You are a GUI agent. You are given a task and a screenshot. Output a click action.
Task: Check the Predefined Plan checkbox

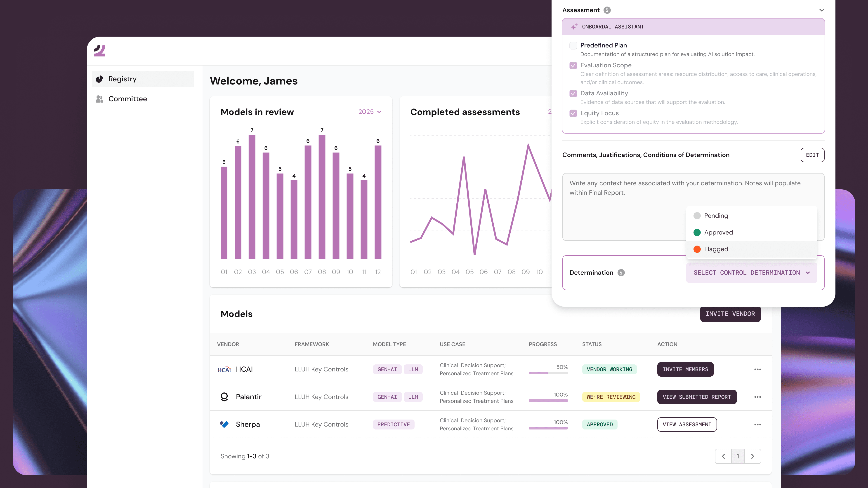573,45
